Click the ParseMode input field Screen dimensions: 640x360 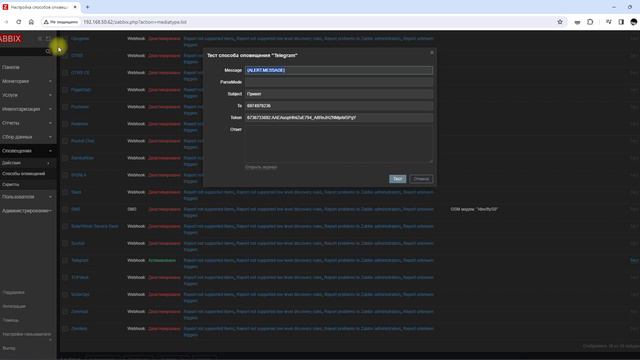(339, 82)
